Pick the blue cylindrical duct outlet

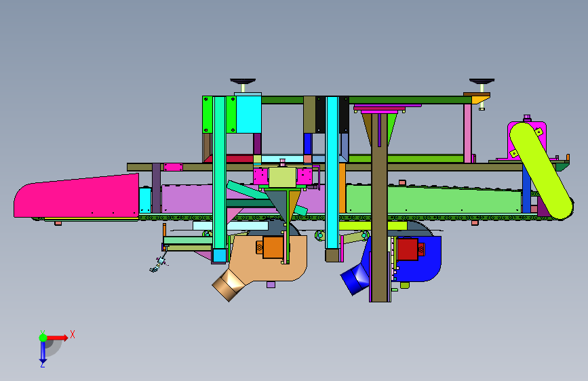(355, 279)
